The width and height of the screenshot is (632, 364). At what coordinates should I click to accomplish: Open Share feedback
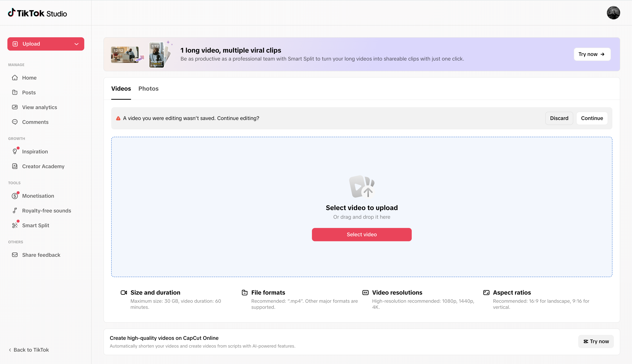coord(46,255)
